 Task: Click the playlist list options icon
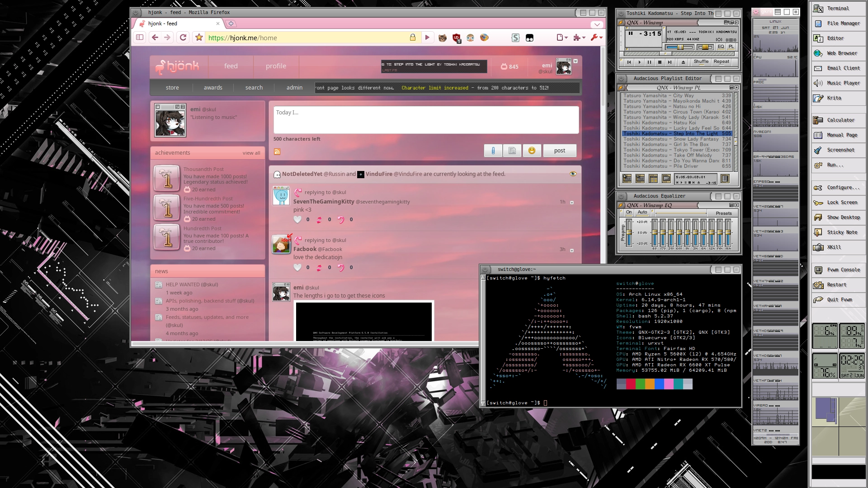click(725, 179)
